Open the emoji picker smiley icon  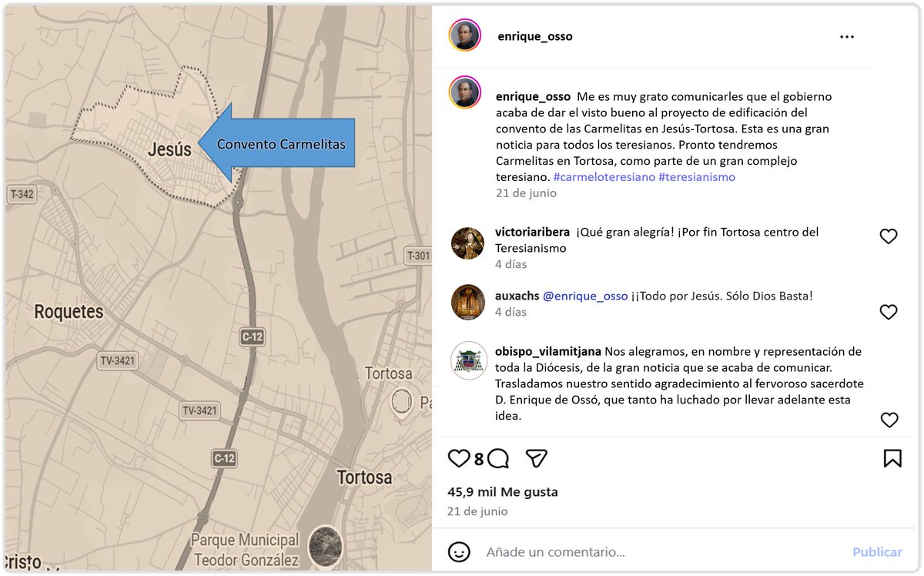(x=459, y=552)
